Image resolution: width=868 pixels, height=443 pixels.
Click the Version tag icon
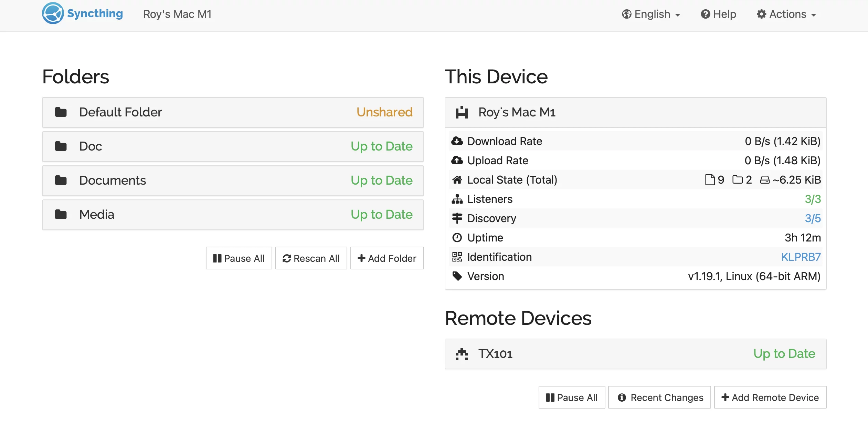457,276
